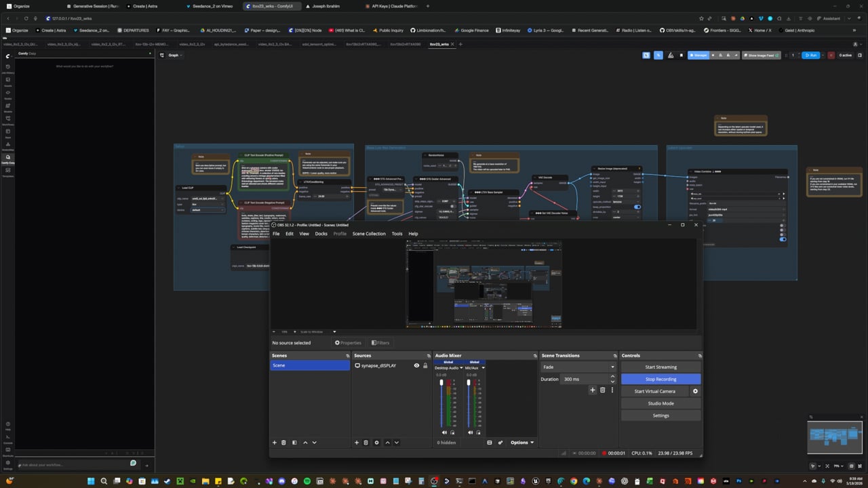Screen dimensions: 868x488
Task: Mute the Desktop Audio channel
Action: [444, 432]
